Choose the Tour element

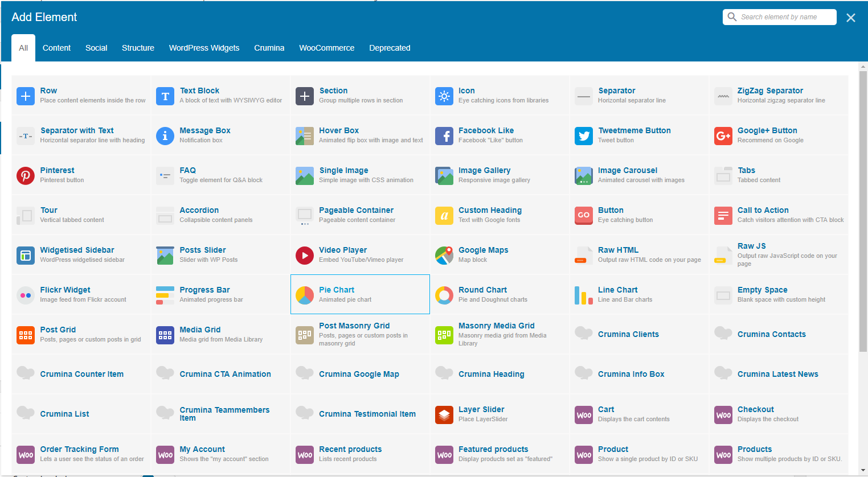81,215
